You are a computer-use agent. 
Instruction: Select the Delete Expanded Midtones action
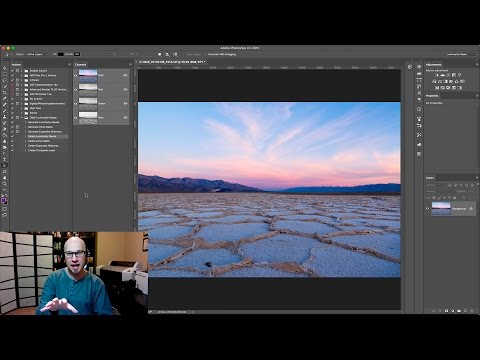tap(43, 146)
